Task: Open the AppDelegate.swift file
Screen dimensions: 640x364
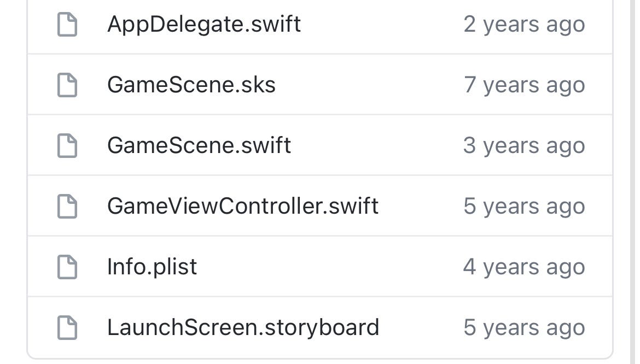Action: 204,25
